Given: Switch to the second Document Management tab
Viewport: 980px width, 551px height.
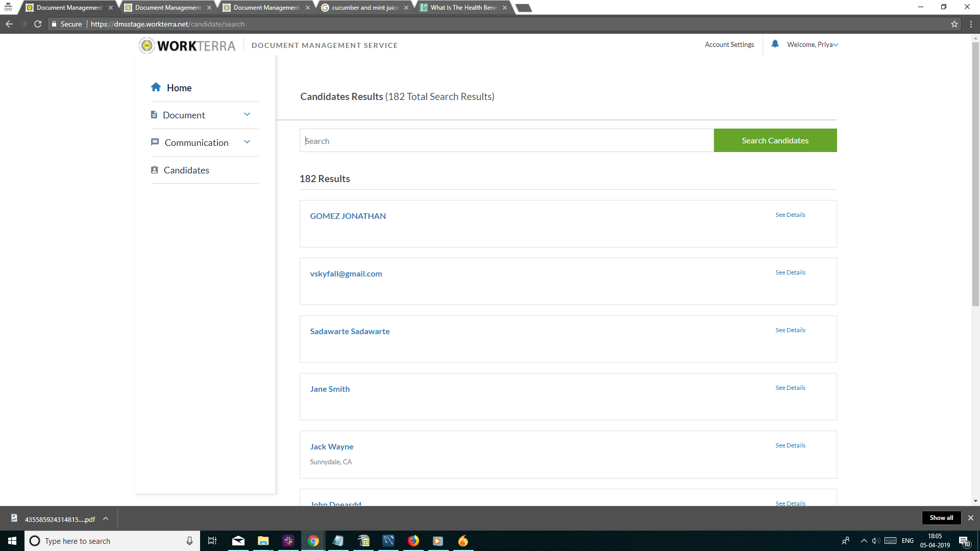Looking at the screenshot, I should click(x=167, y=8).
